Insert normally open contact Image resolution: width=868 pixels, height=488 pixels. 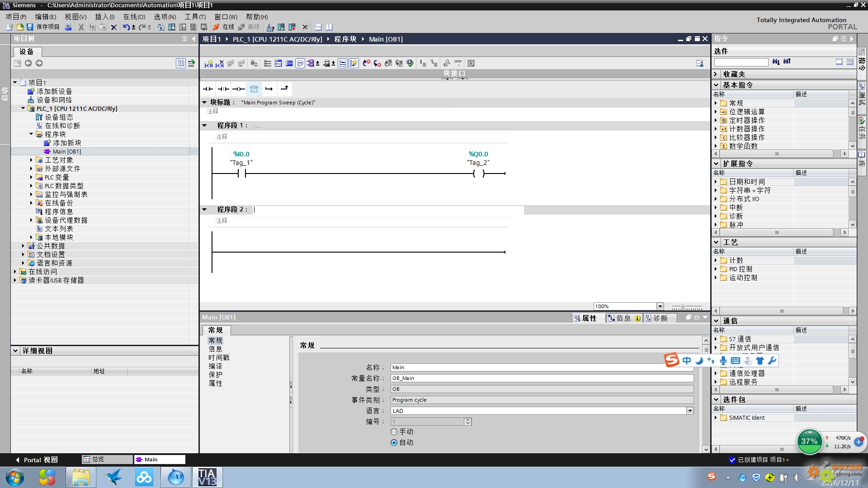(208, 89)
